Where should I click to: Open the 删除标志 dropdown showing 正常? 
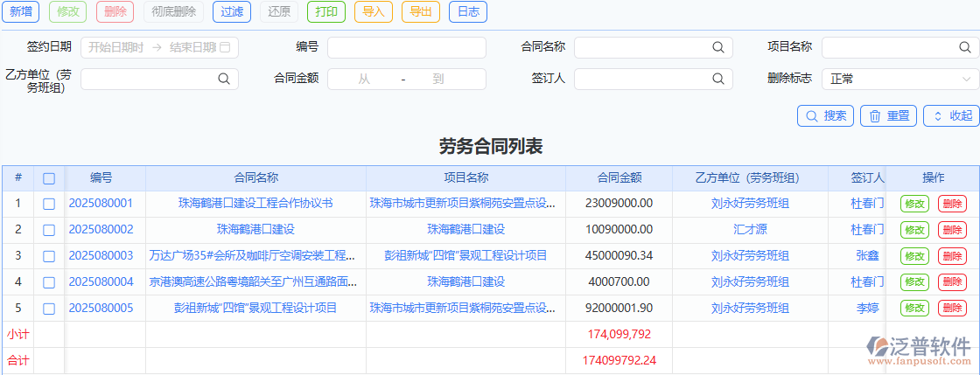click(x=900, y=79)
